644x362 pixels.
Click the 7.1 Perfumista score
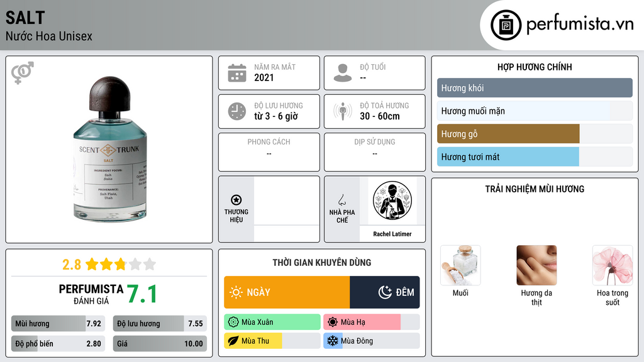point(142,294)
